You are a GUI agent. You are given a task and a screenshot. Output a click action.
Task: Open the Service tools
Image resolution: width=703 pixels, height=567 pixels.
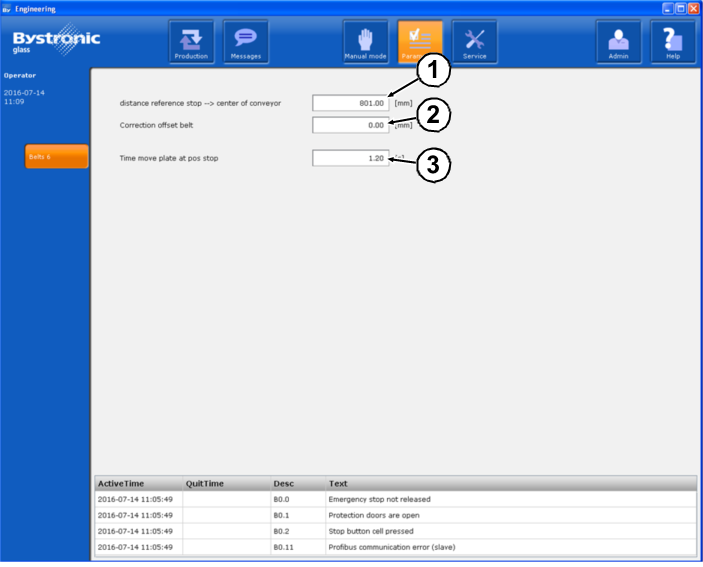pyautogui.click(x=474, y=42)
